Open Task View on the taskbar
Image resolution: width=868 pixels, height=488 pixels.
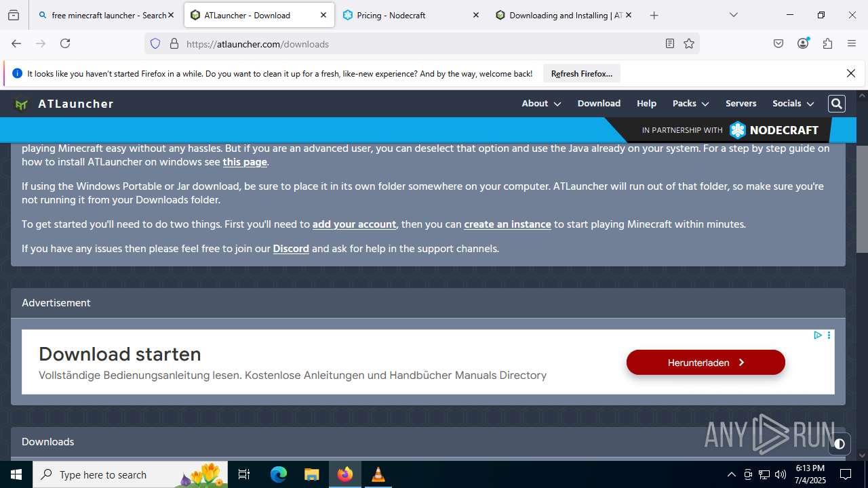point(244,474)
